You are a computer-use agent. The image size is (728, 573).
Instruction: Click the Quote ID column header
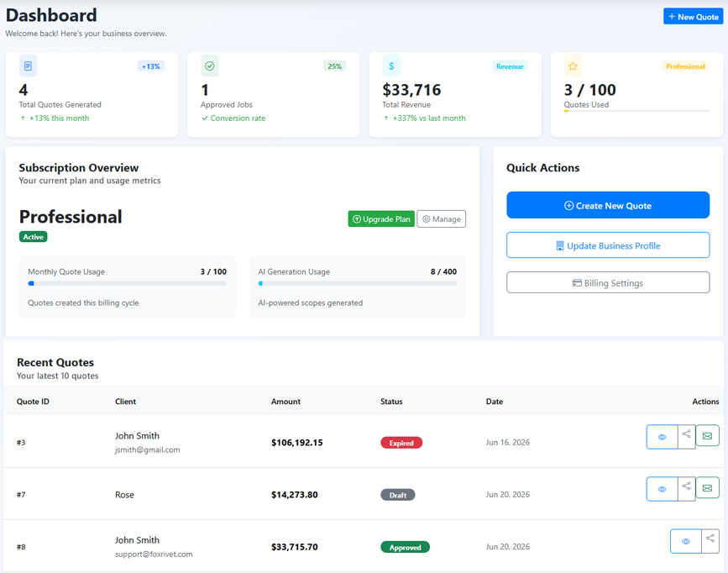33,402
